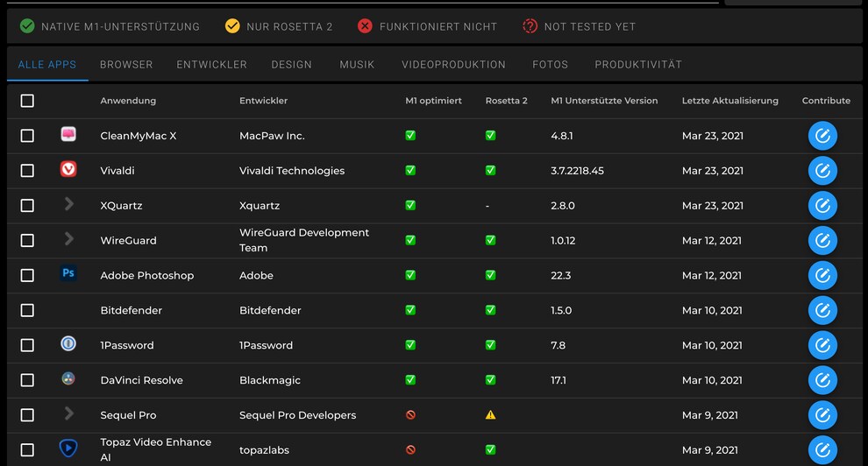Image resolution: width=868 pixels, height=466 pixels.
Task: Check the XQuartz row checkbox
Action: coord(27,206)
